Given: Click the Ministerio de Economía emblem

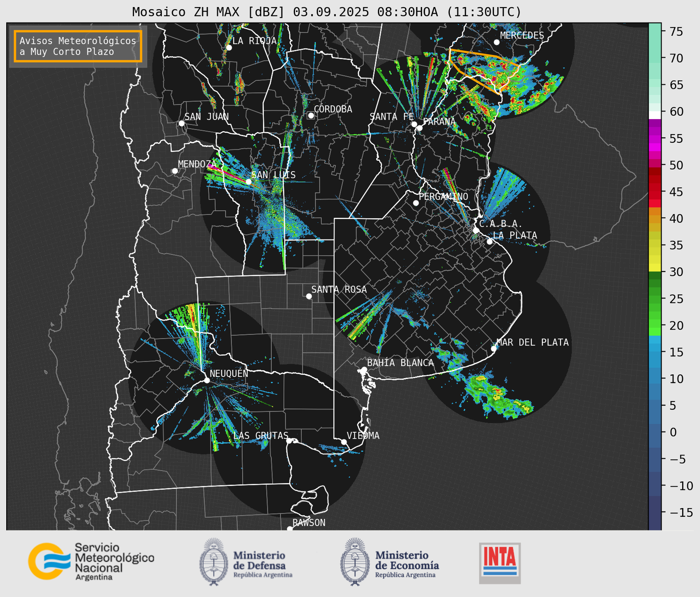Looking at the screenshot, I should (355, 562).
